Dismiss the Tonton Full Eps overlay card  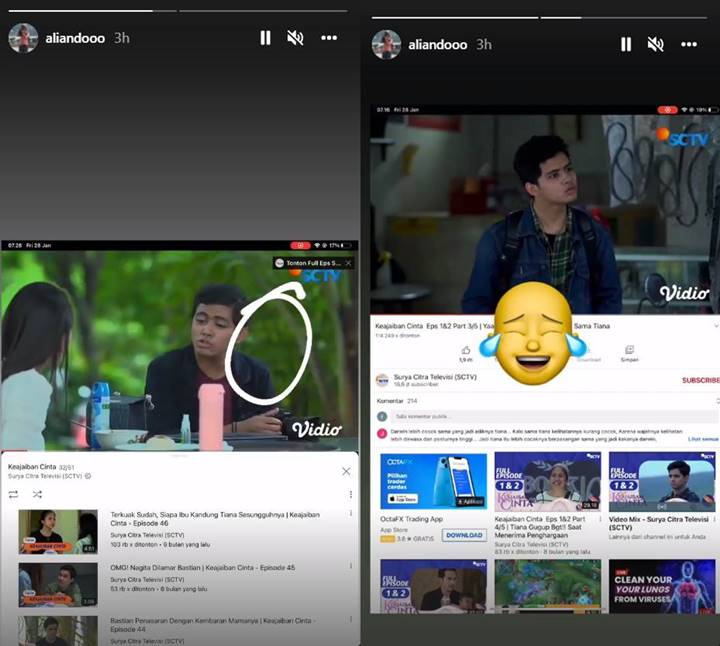click(349, 263)
